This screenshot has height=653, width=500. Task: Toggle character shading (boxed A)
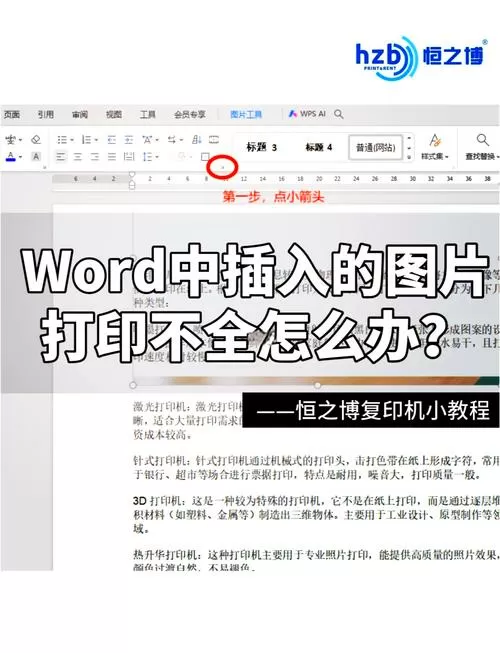pos(36,157)
